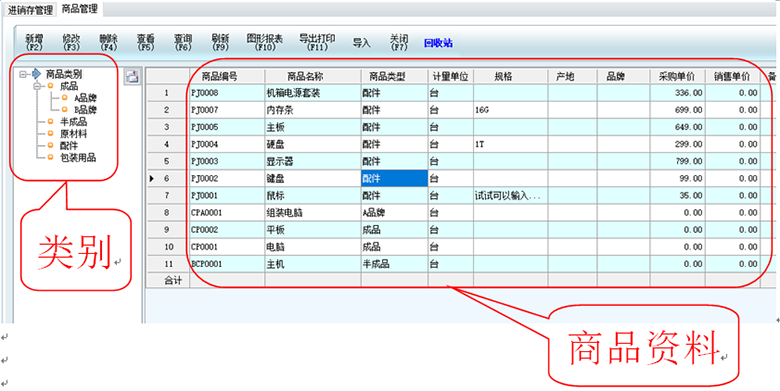Select the row for 机箱电源套装
The height and width of the screenshot is (391, 780).
coord(475,93)
